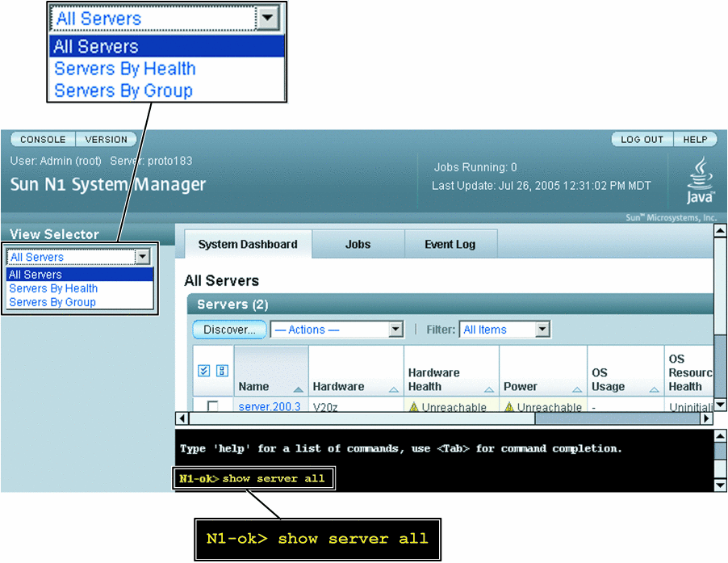This screenshot has height=563, width=728.
Task: Click the CONSOLE button
Action: (43, 140)
